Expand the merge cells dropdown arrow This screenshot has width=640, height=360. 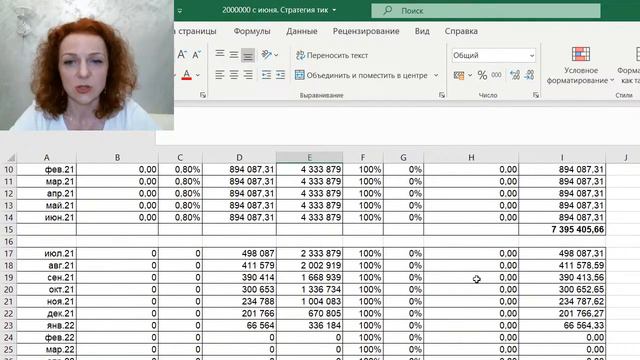436,76
